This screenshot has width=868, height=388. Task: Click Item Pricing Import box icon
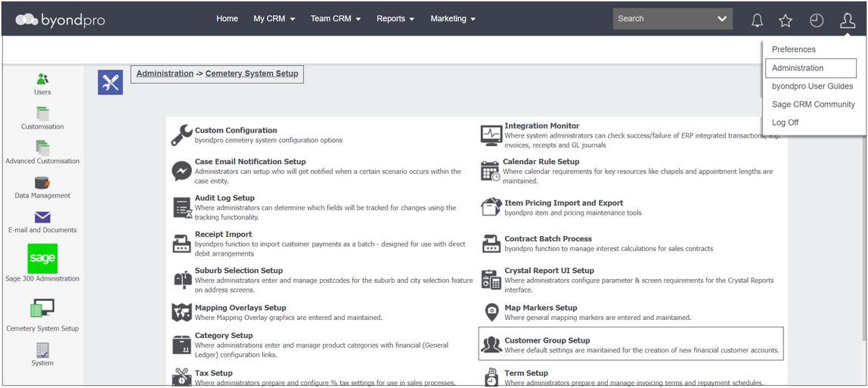coord(491,207)
